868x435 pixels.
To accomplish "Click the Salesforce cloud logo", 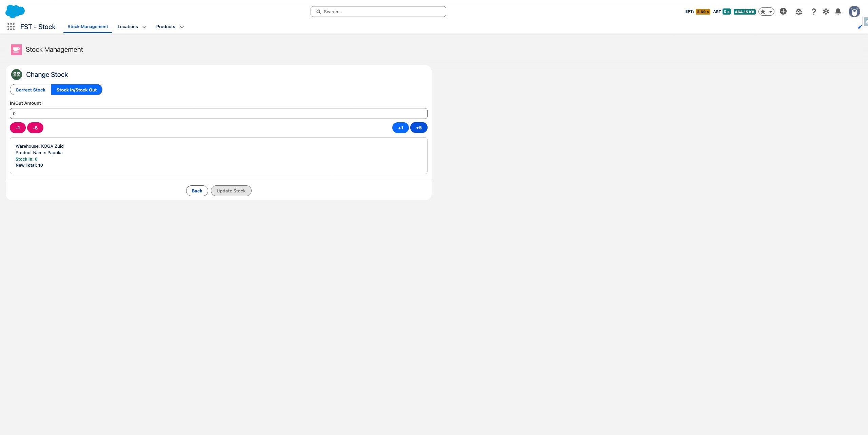I will pyautogui.click(x=15, y=12).
